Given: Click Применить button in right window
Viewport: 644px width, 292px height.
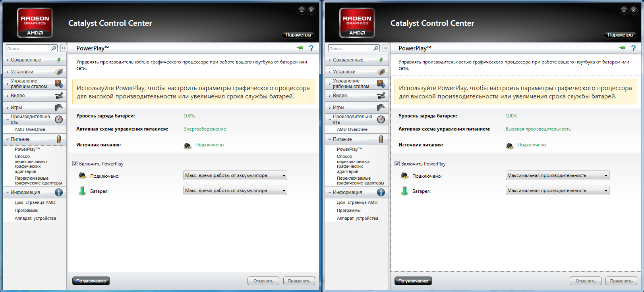Looking at the screenshot, I should tap(621, 281).
